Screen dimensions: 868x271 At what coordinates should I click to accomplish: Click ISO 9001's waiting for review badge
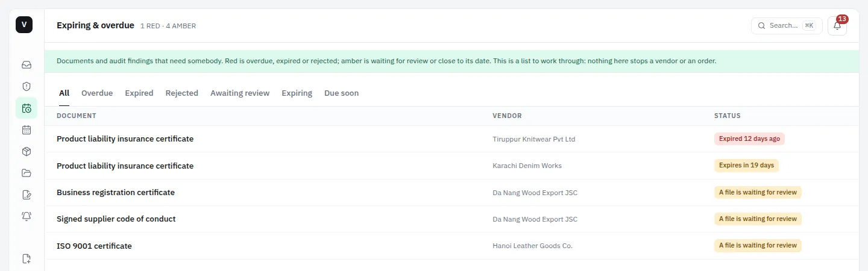tap(758, 246)
